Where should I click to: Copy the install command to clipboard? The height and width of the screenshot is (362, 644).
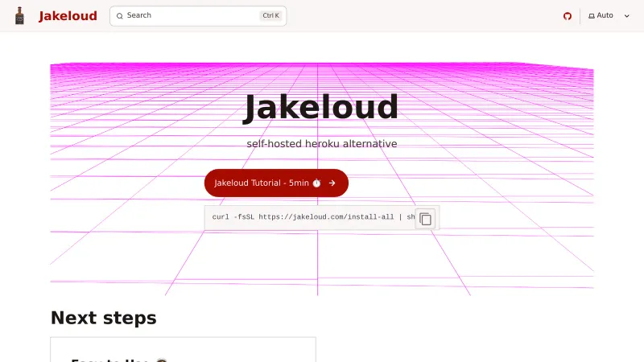tap(426, 219)
